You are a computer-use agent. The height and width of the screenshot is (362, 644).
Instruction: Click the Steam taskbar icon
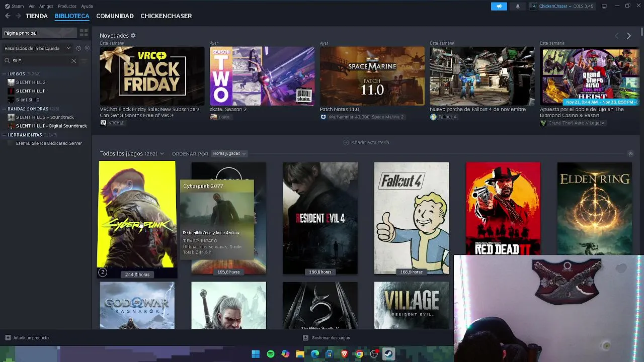point(389,354)
